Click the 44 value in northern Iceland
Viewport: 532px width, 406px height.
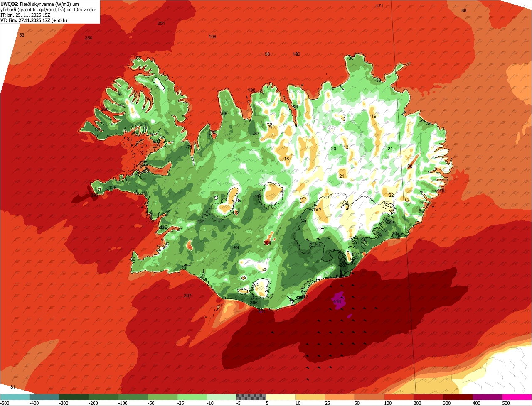[296, 106]
